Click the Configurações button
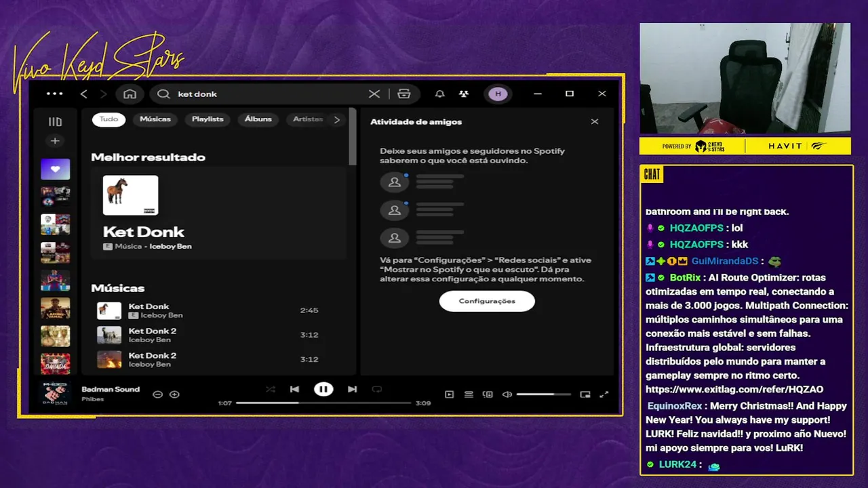This screenshot has height=488, width=868. point(487,301)
